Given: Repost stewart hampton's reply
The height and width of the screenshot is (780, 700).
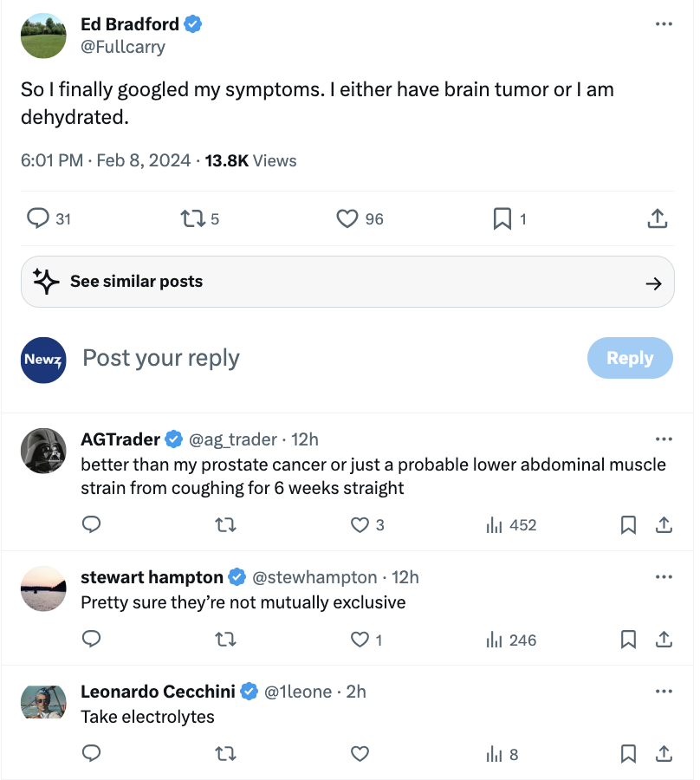Looking at the screenshot, I should [x=226, y=640].
